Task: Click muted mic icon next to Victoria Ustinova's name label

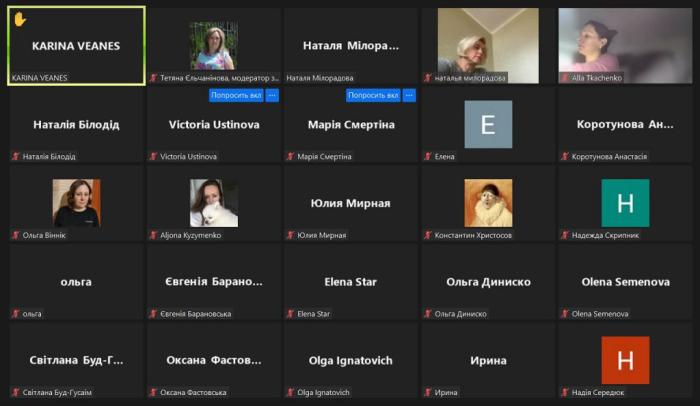Action: 153,157
